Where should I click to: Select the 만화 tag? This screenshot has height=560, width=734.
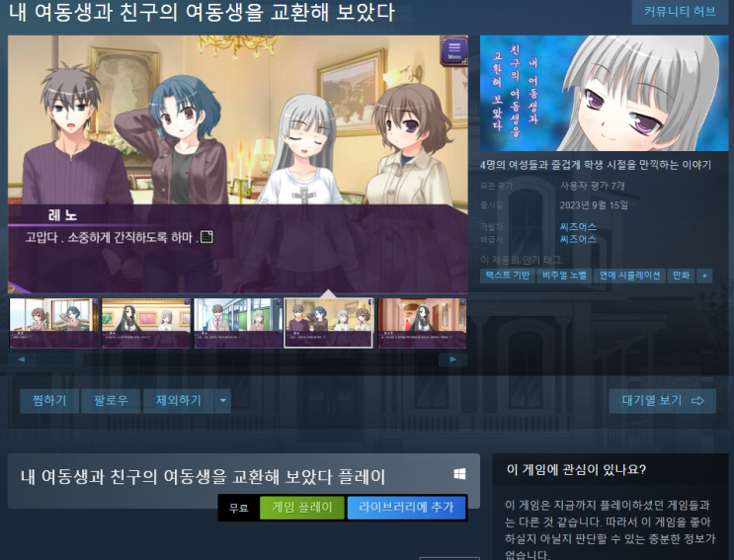tap(681, 276)
